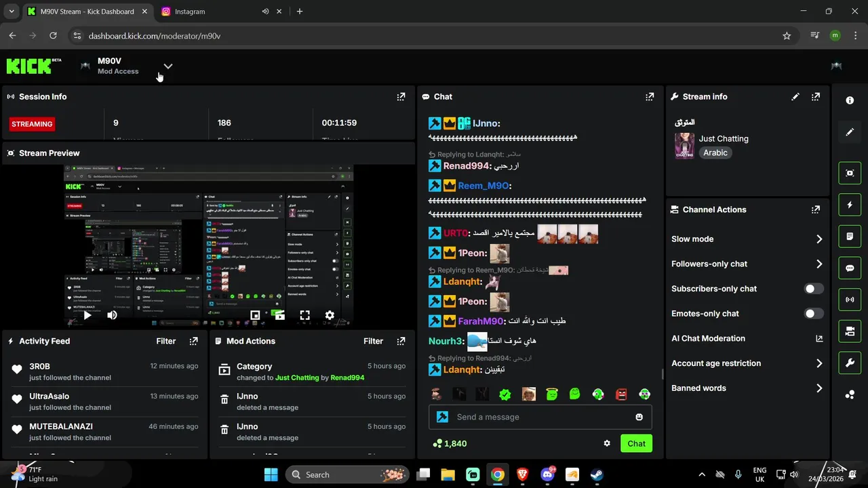Open the Windows Start menu
The image size is (868, 488).
[271, 474]
